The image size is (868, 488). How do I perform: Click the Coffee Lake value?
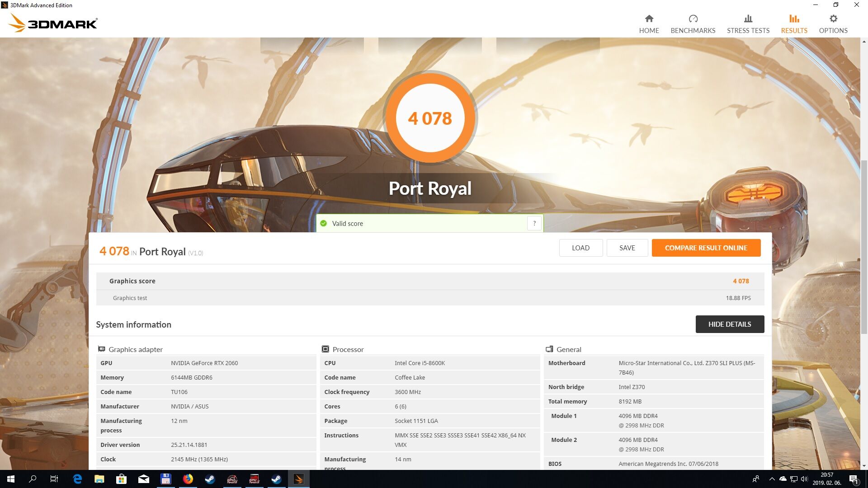coord(410,377)
